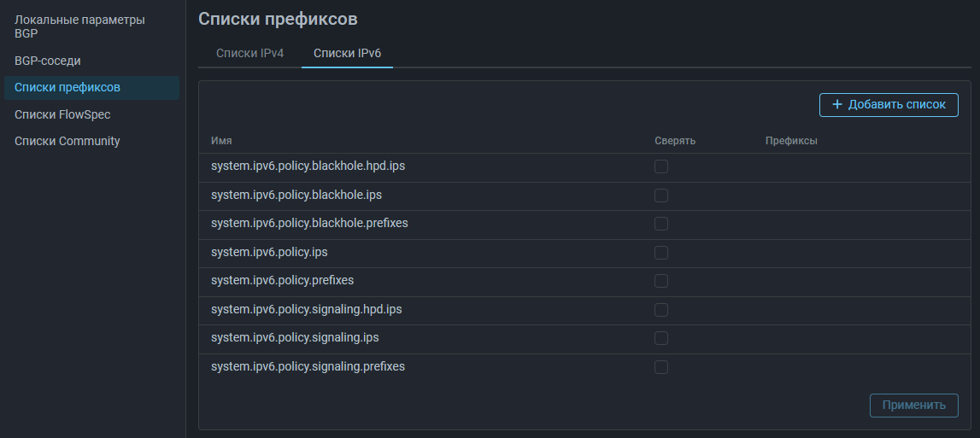Click the Имя column header
980x438 pixels.
click(x=221, y=141)
